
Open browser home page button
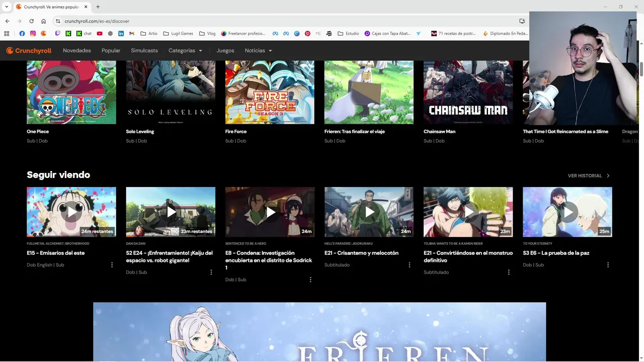pos(43,21)
